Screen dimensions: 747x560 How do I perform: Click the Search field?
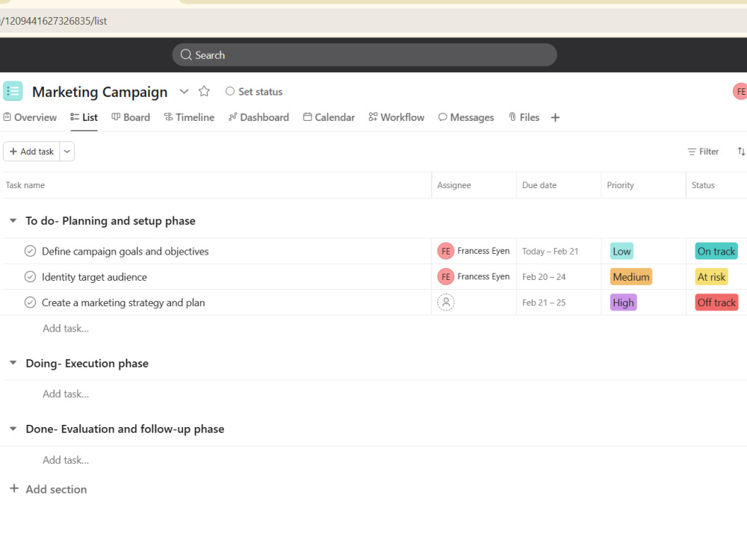(x=365, y=55)
